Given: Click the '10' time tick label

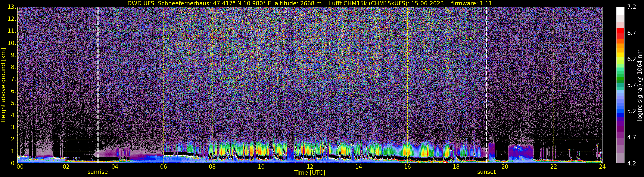Looking at the screenshot, I should 261,167.
